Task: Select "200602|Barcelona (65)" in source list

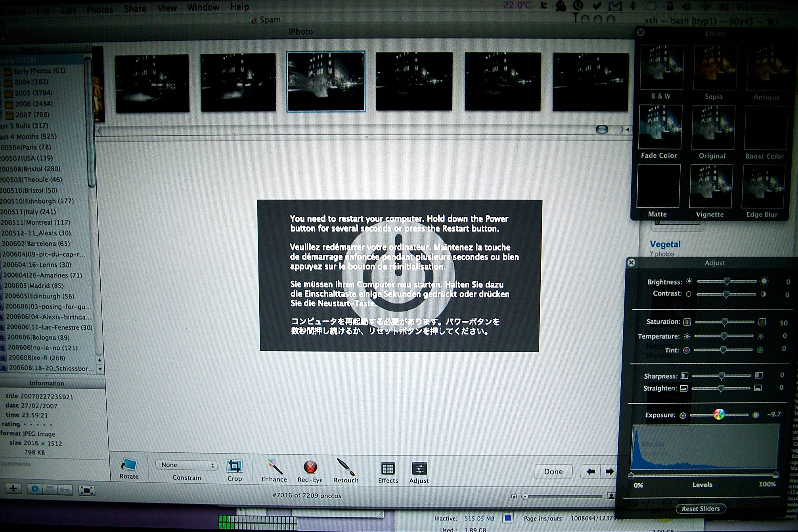Action: point(36,243)
